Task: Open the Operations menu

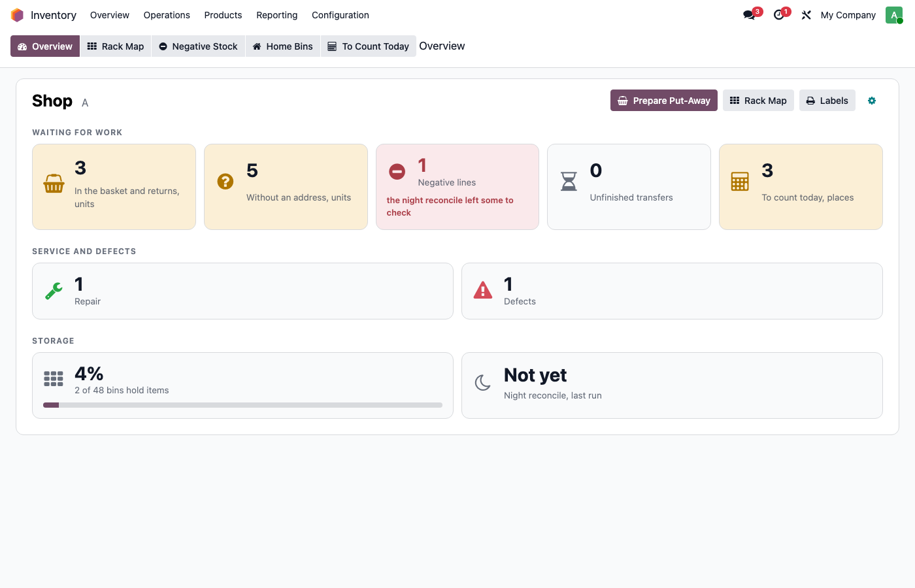Action: [x=167, y=15]
